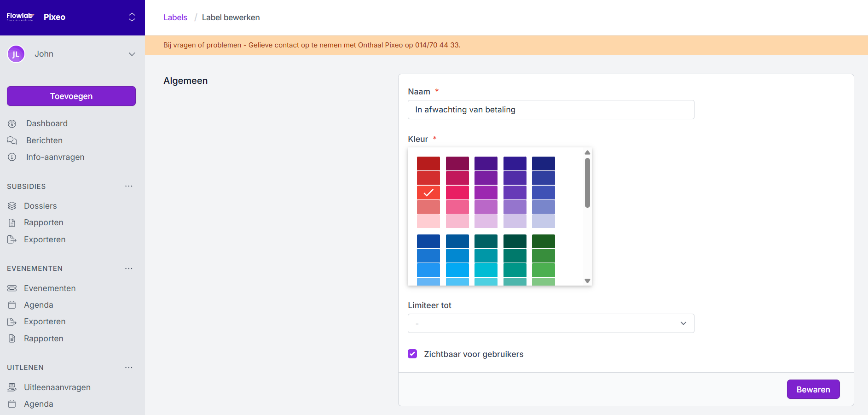This screenshot has height=415, width=868.
Task: Click the Dashboard icon in sidebar
Action: [12, 123]
